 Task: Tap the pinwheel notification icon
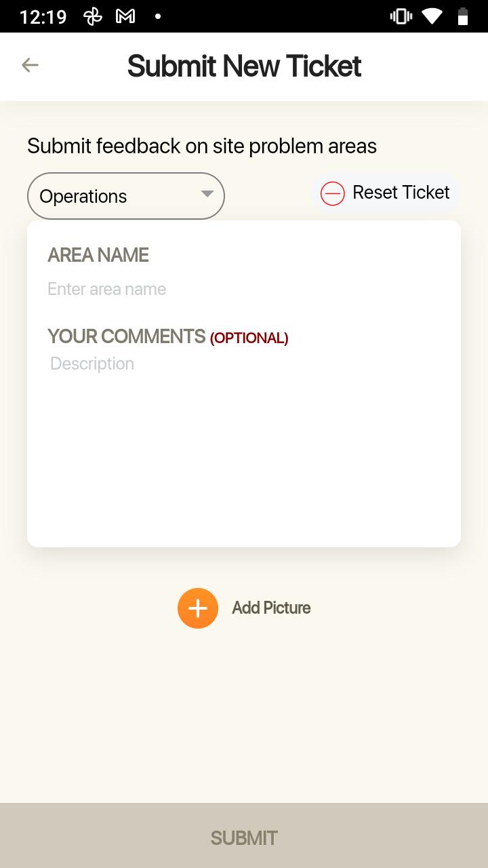93,16
